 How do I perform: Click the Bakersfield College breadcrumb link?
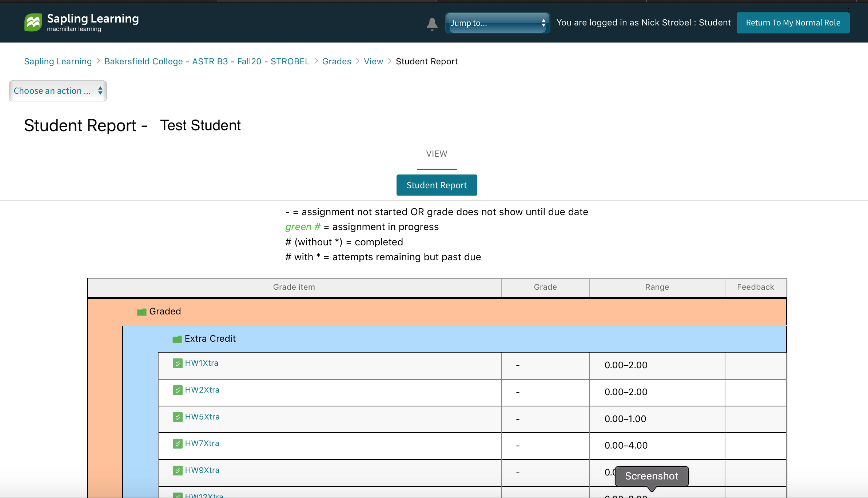coord(207,61)
